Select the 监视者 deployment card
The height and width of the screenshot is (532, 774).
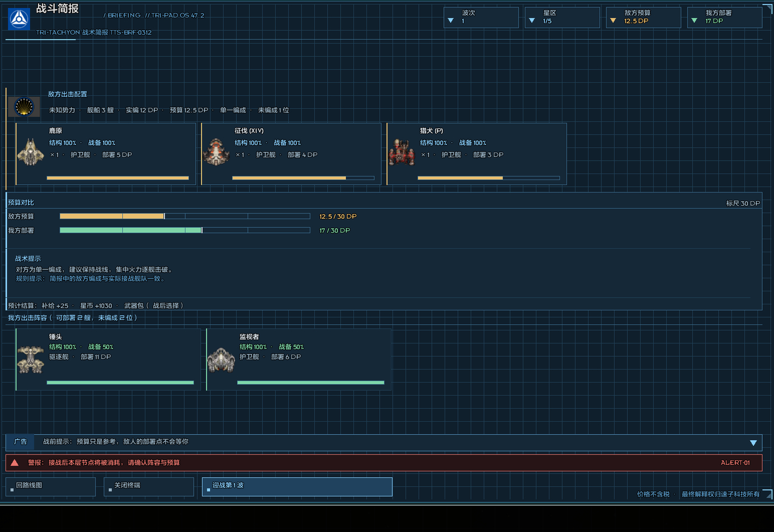[299, 359]
